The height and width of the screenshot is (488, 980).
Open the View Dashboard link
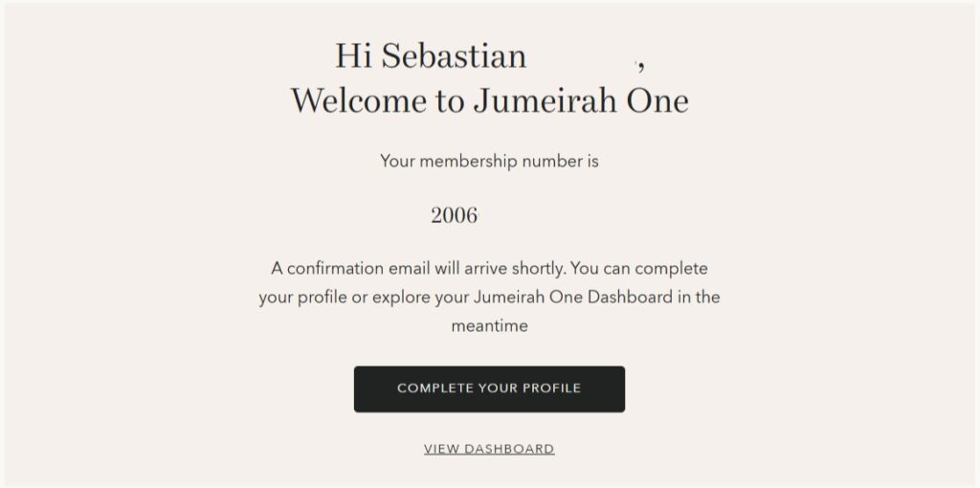point(489,449)
